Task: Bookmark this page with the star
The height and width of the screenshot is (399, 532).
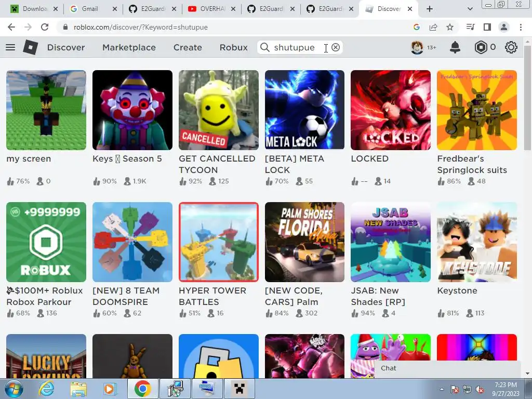Action: click(x=450, y=27)
